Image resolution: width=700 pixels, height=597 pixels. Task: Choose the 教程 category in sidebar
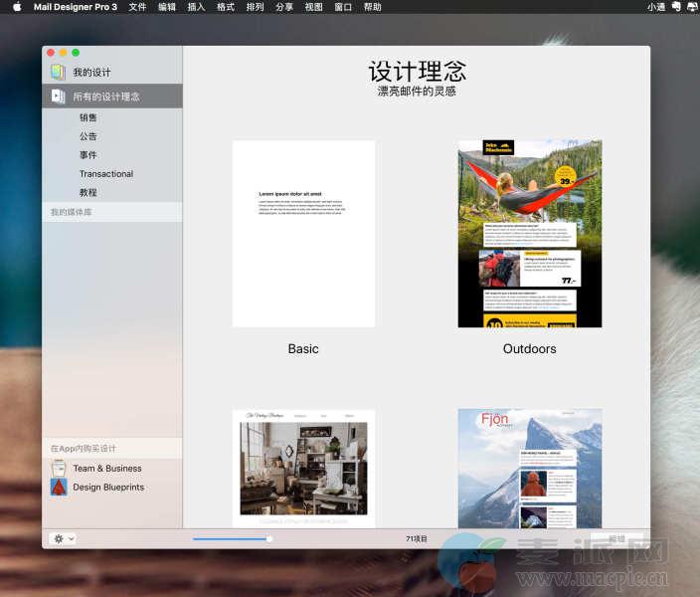click(88, 193)
